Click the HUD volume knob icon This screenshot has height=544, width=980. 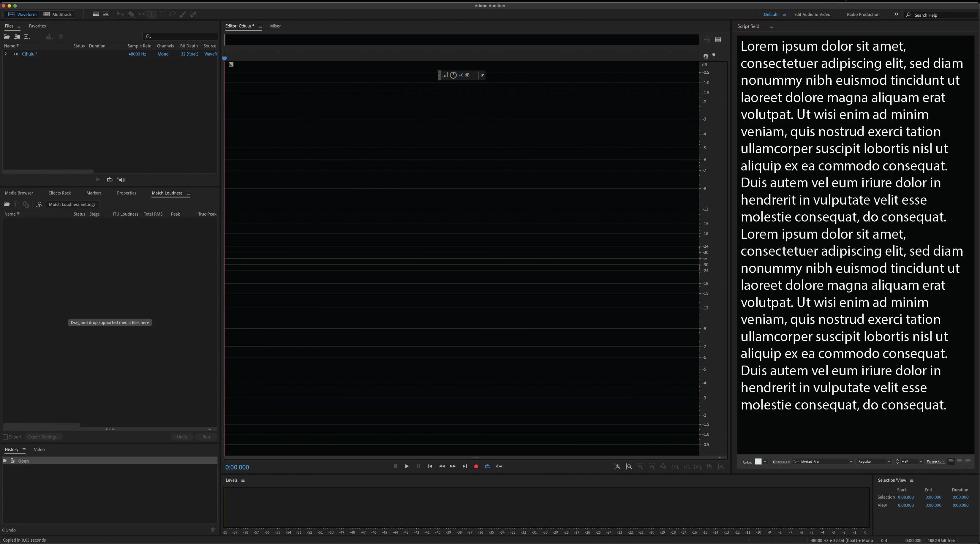point(453,75)
